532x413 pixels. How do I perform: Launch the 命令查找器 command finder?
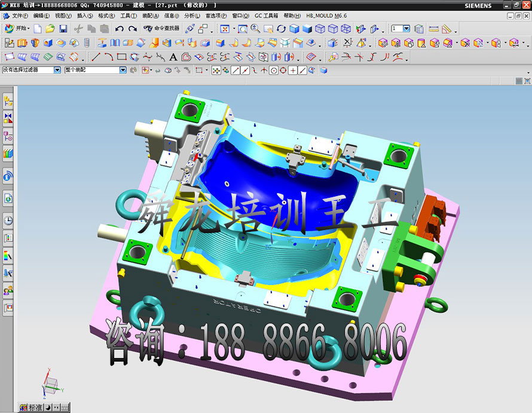161,29
